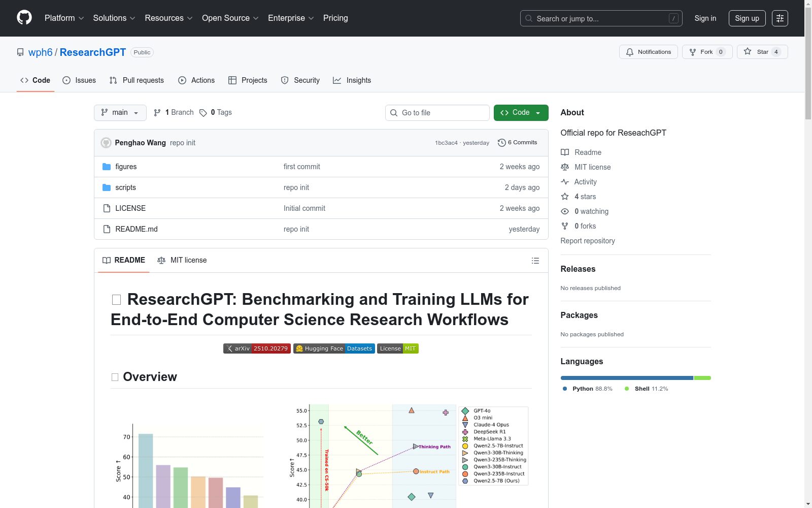The width and height of the screenshot is (812, 508).
Task: Switch to the Code tab
Action: (36, 80)
